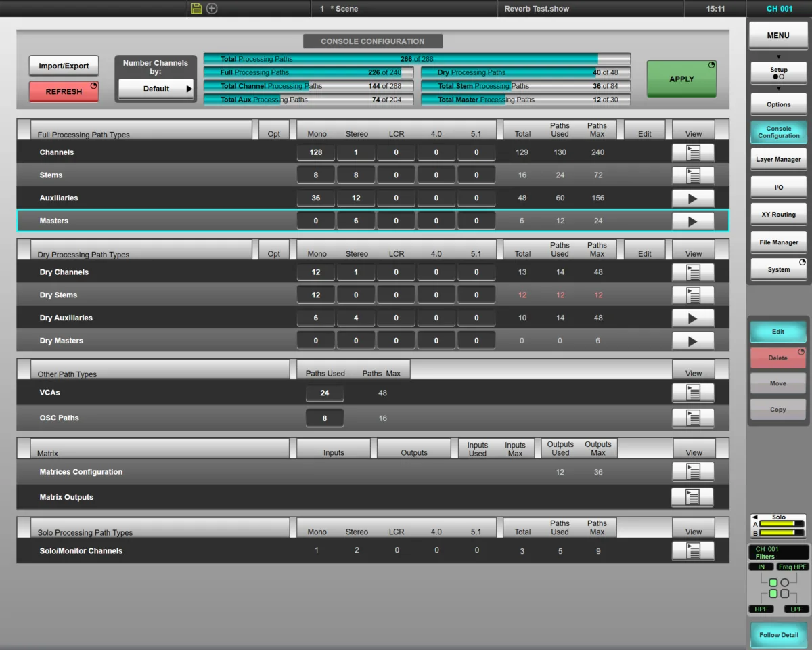Select the Channels Mono count field 128
812x650 pixels.
316,152
